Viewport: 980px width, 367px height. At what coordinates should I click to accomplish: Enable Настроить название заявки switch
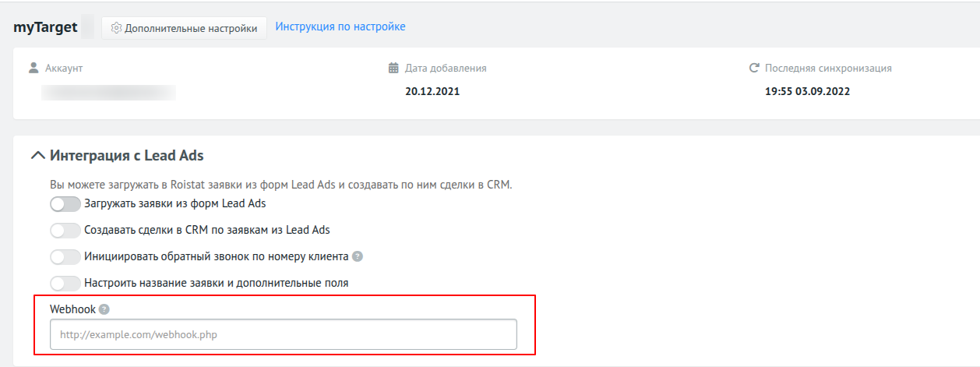click(x=65, y=283)
